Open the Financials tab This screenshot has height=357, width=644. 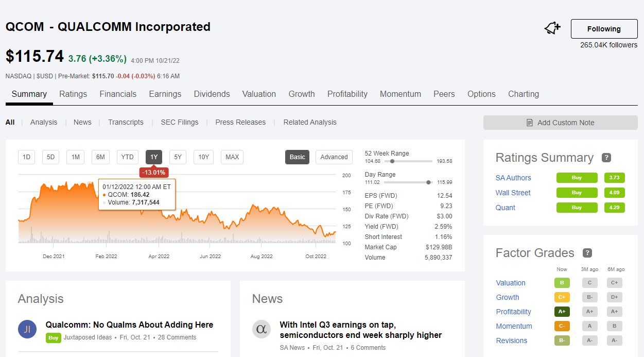[118, 94]
